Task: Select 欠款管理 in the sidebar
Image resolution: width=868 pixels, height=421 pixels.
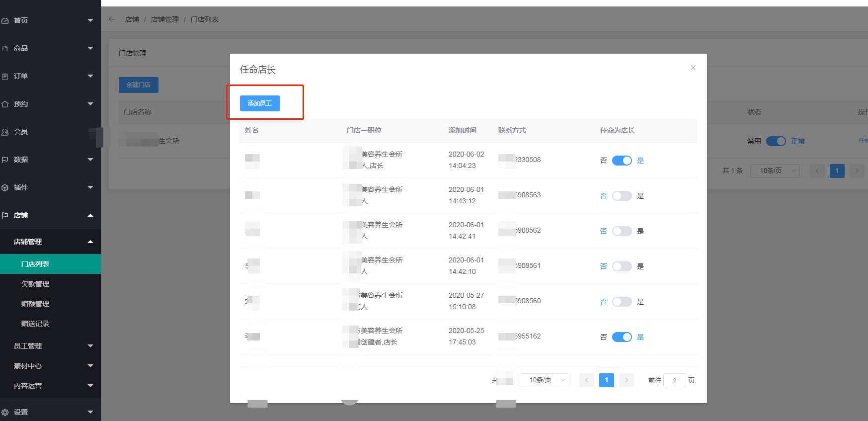Action: point(50,284)
